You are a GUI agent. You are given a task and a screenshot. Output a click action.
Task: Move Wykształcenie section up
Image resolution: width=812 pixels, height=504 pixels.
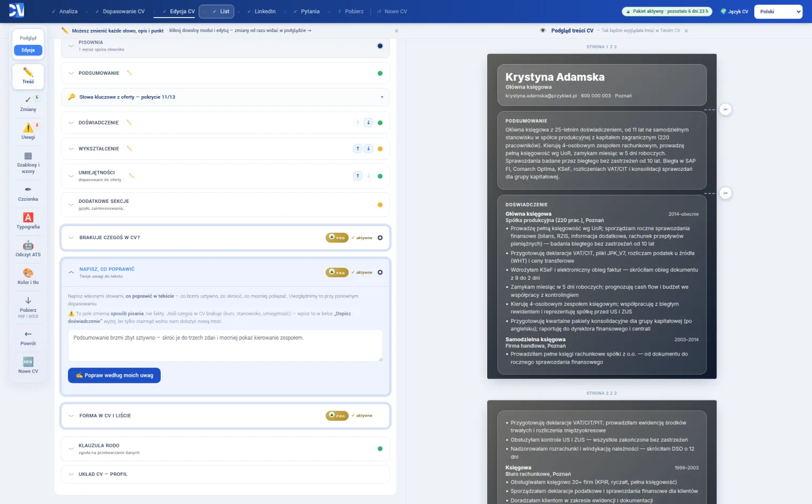click(358, 148)
